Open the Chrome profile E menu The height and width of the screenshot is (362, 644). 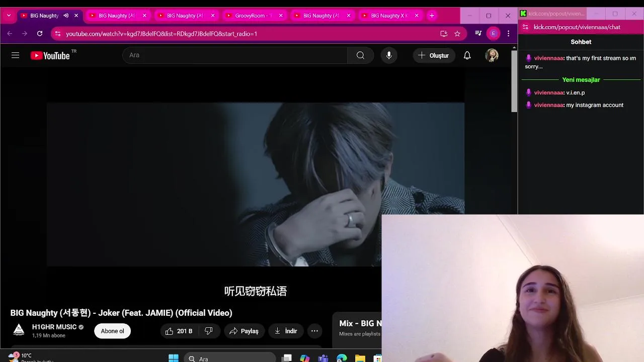click(x=493, y=34)
